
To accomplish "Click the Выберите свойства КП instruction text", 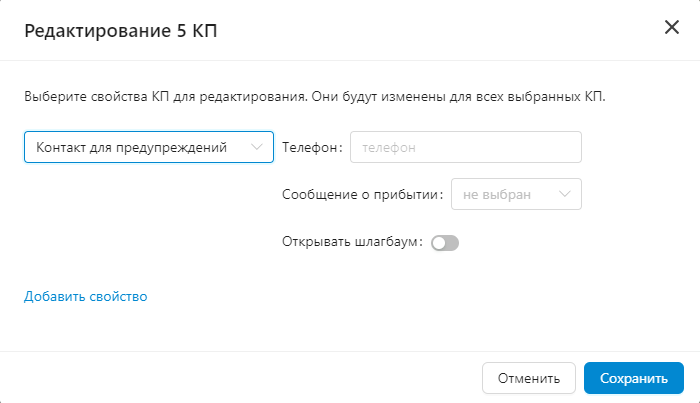I will 314,98.
